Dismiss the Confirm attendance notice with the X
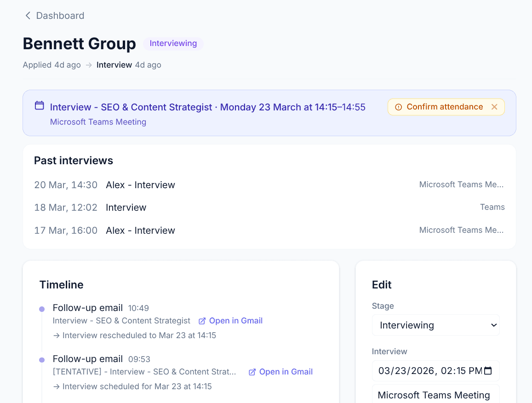 (494, 107)
